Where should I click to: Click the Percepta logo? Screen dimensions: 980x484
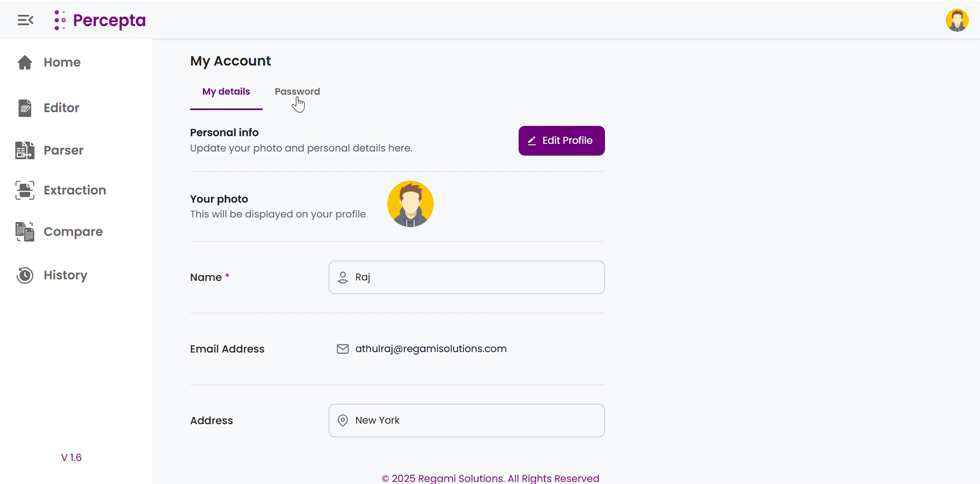100,20
